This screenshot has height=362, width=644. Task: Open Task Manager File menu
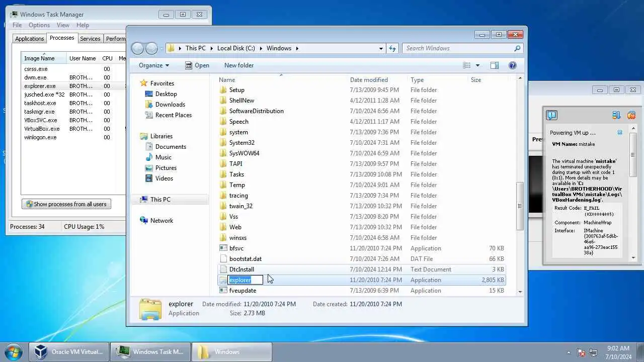tap(17, 25)
